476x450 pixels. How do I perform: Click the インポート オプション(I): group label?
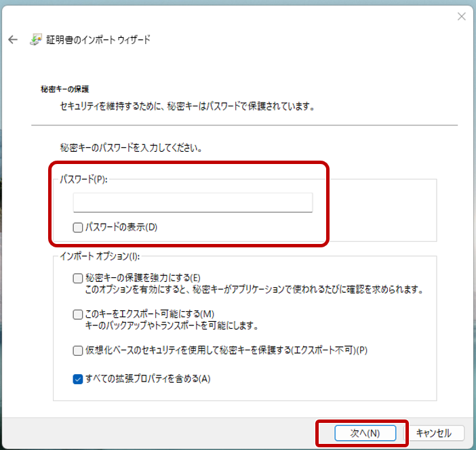click(100, 256)
